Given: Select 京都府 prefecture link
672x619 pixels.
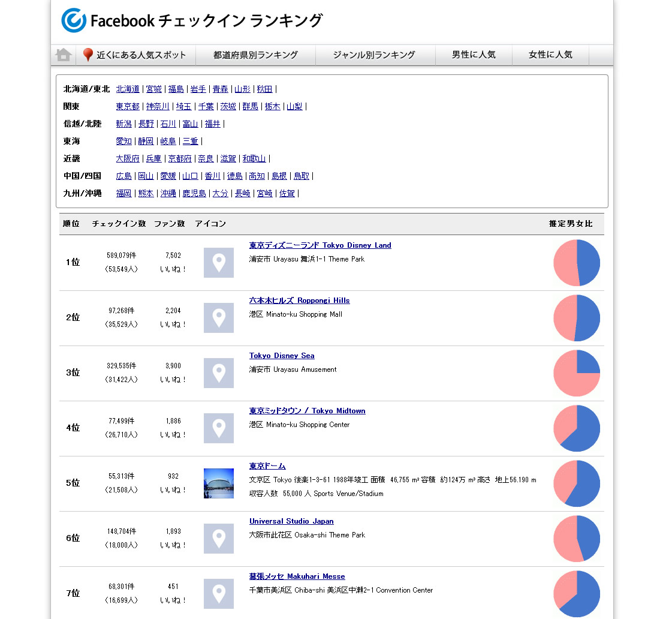Looking at the screenshot, I should (x=180, y=158).
